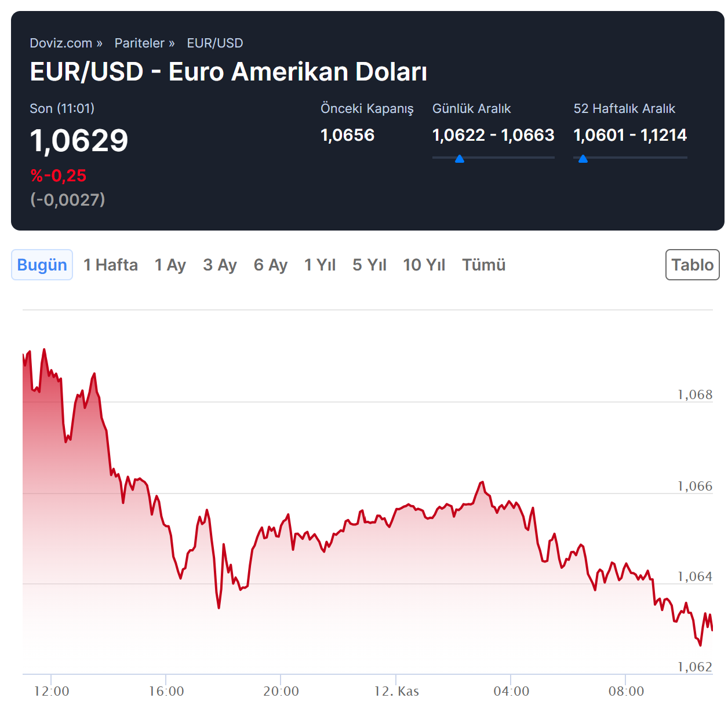The image size is (728, 709).
Task: Go to the Pariteler breadcrumb link
Action: [x=140, y=43]
